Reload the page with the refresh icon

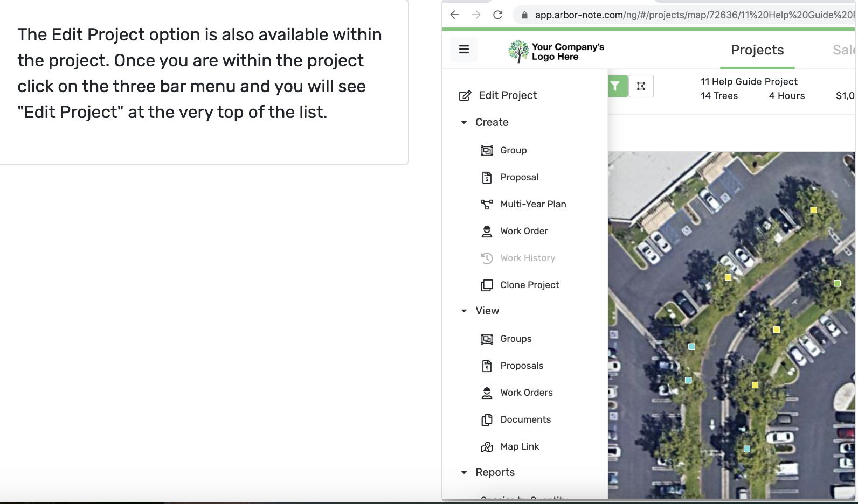[497, 15]
